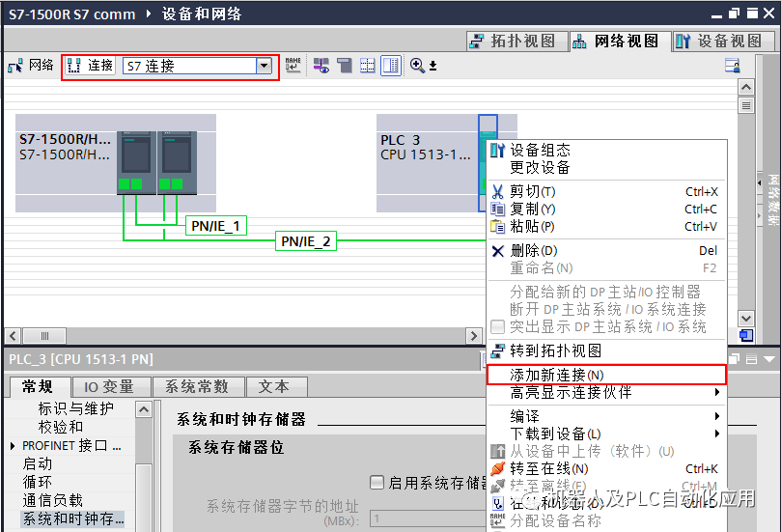Select 系统和时钟存储器 tree item
The width and height of the screenshot is (781, 532).
click(x=73, y=519)
